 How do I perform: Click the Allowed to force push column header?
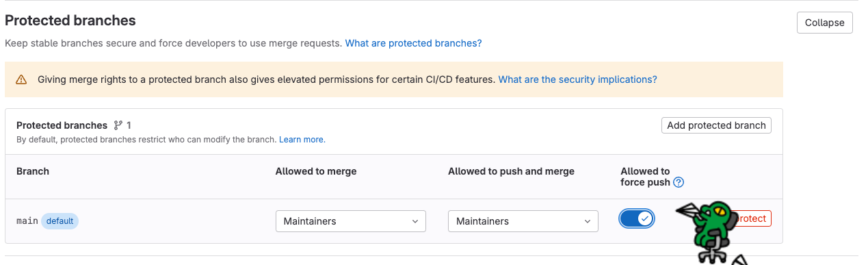tap(645, 177)
